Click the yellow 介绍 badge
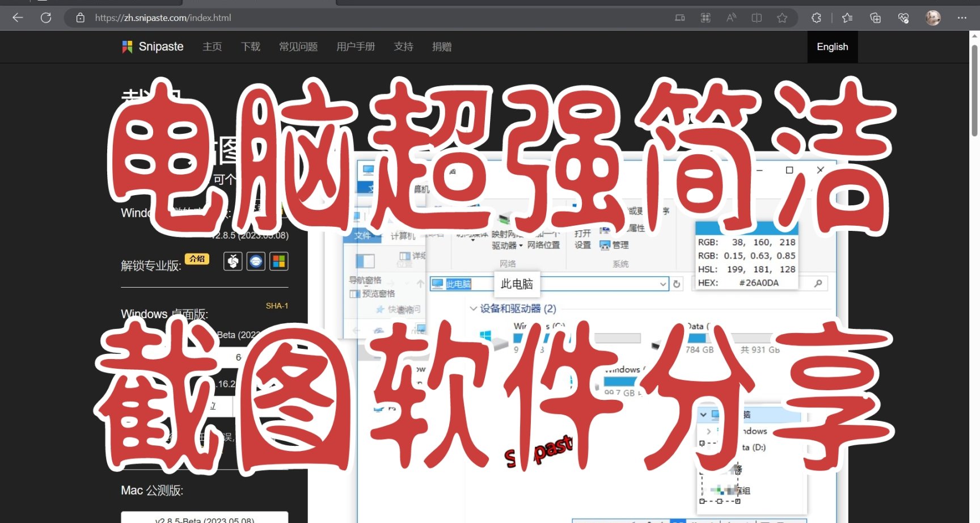Screen dimensions: 980x523 point(197,259)
